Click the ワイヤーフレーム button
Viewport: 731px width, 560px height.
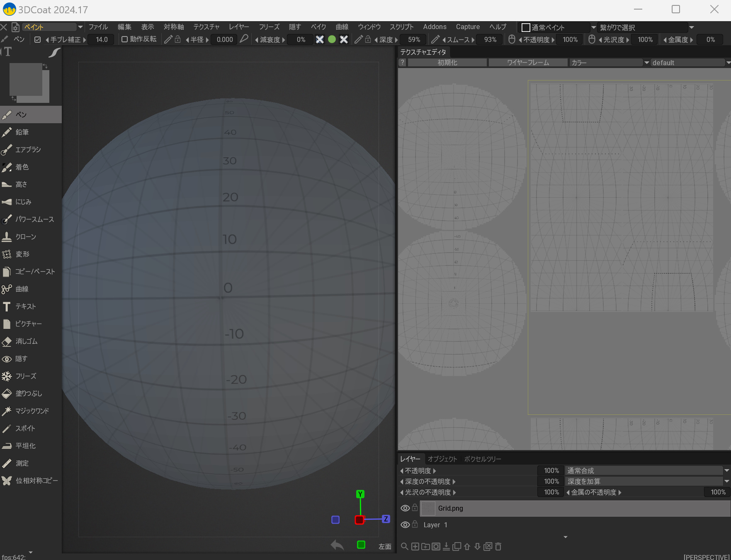pyautogui.click(x=528, y=63)
